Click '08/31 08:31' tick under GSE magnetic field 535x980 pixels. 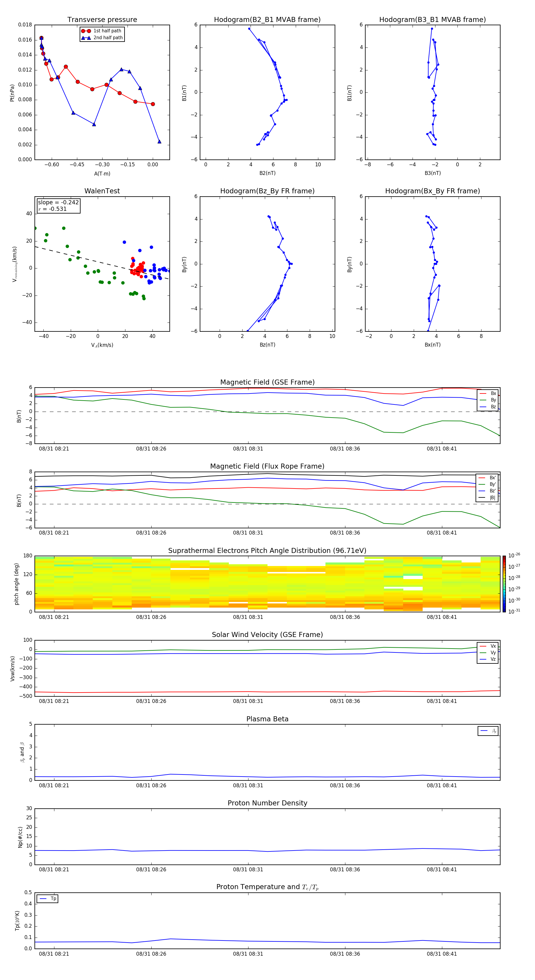click(248, 449)
